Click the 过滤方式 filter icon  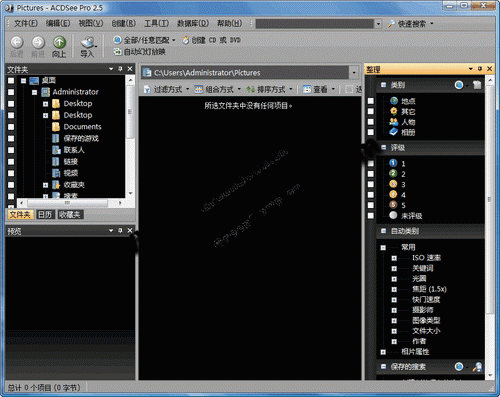[x=147, y=89]
